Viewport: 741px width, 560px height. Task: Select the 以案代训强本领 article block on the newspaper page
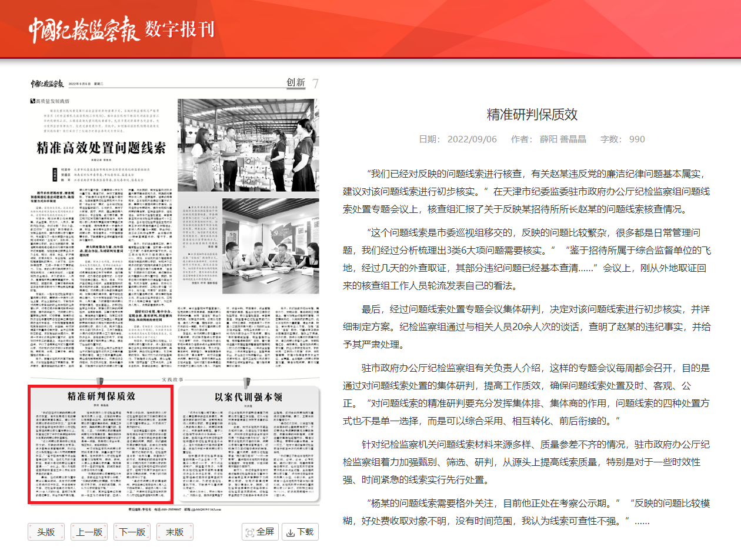point(248,445)
